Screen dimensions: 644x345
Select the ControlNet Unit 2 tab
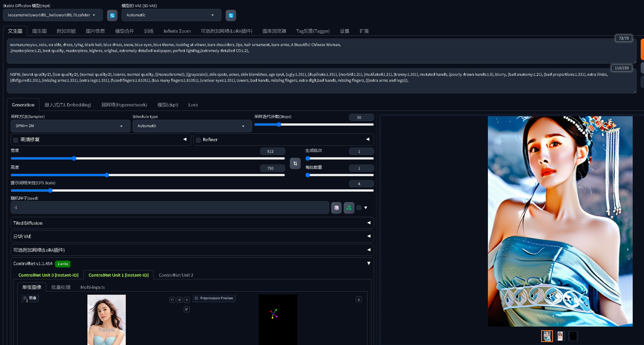pos(176,275)
